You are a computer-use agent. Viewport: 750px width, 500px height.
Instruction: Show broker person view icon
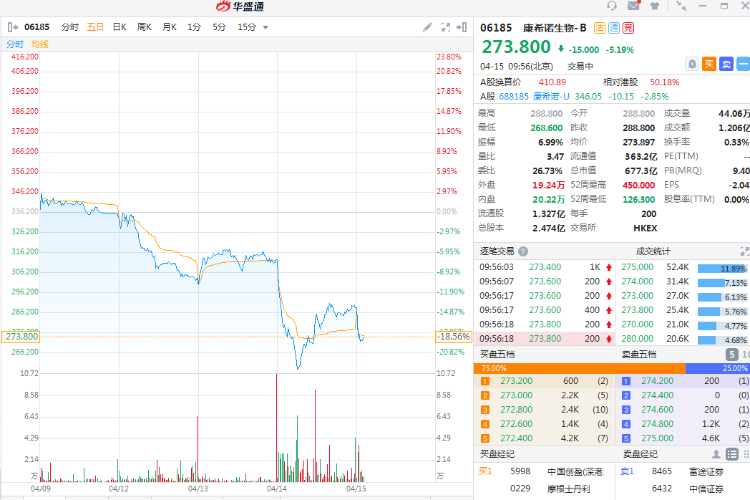pos(716,454)
